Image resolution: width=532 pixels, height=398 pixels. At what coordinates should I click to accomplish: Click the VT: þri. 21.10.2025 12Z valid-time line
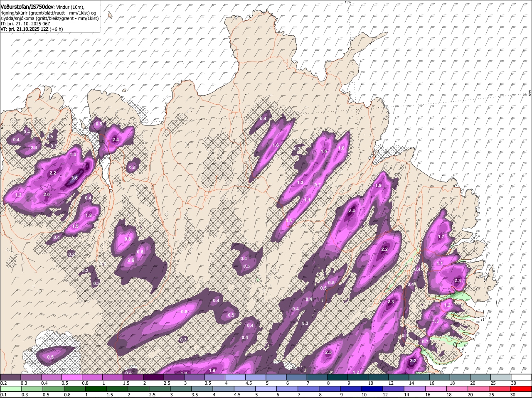[x=32, y=29]
